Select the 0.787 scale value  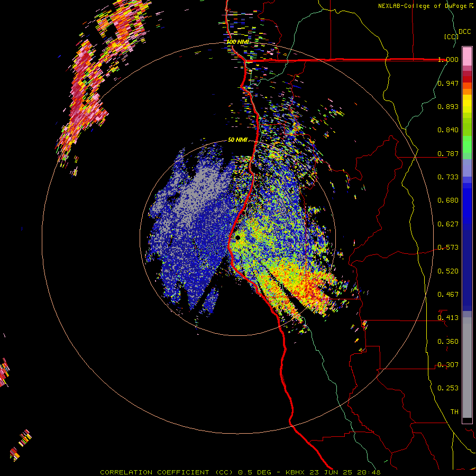pos(448,153)
